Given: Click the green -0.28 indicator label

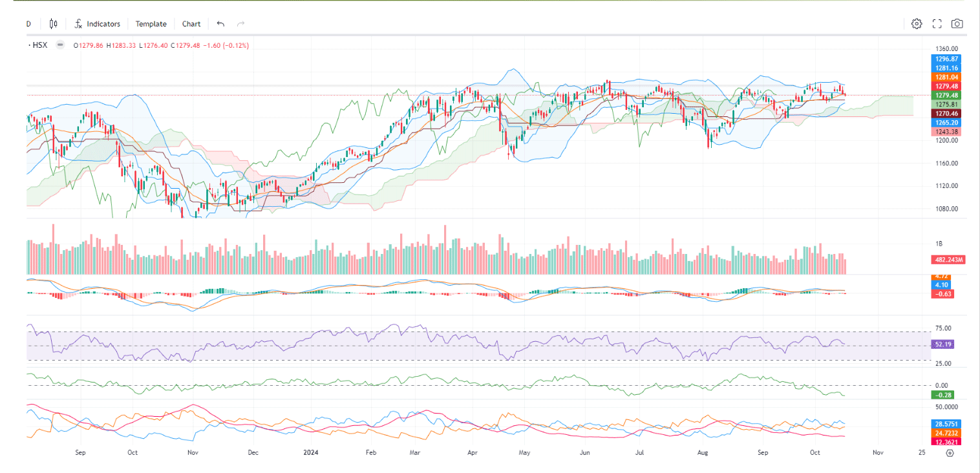Looking at the screenshot, I should point(943,395).
